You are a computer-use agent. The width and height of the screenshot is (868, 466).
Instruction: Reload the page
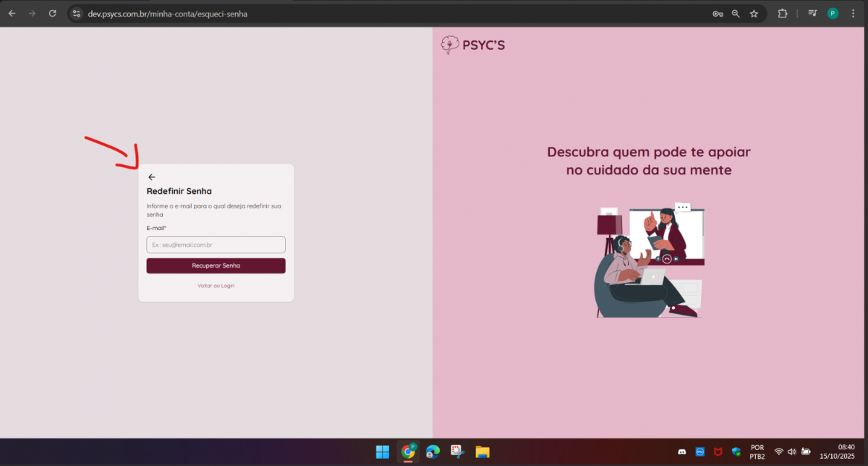[52, 14]
